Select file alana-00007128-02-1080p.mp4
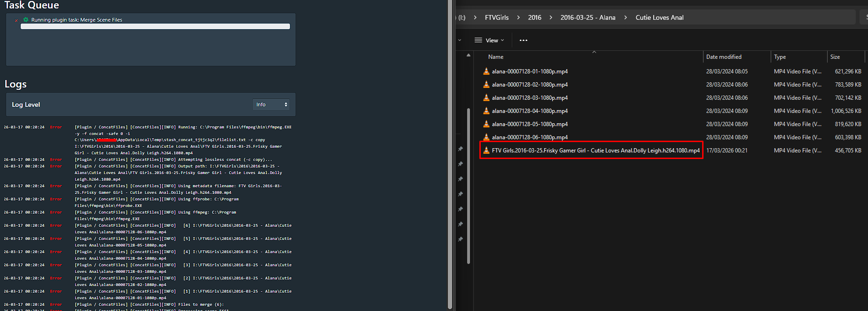The image size is (868, 311). pyautogui.click(x=530, y=85)
